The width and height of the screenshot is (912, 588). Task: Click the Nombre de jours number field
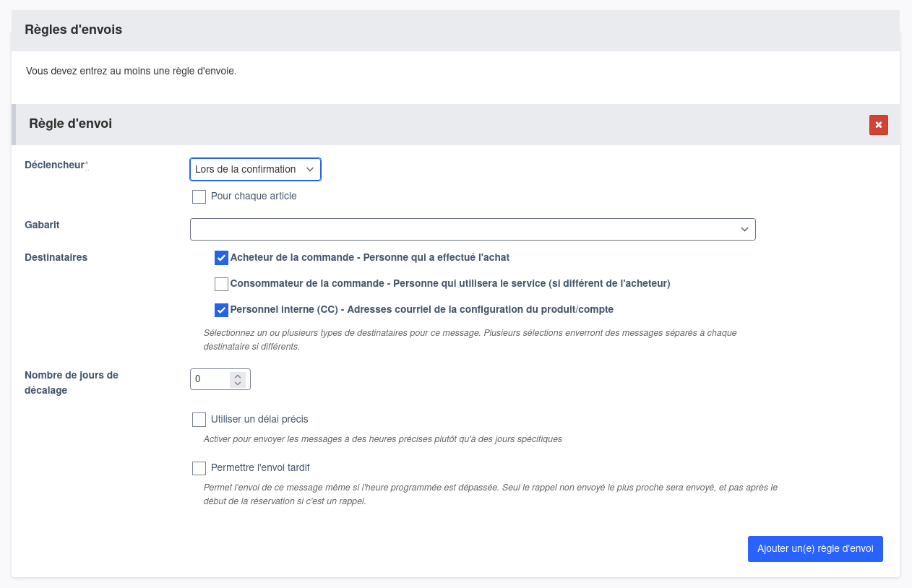210,379
